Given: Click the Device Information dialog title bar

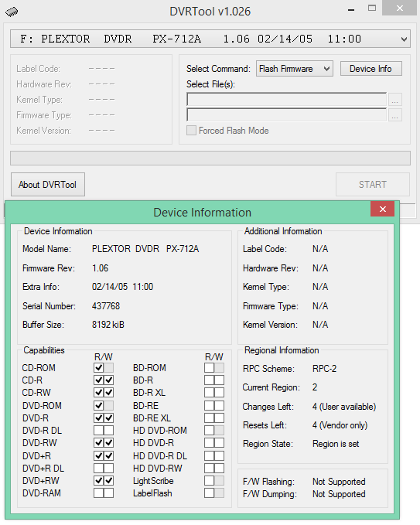Looking at the screenshot, I should 202,213.
